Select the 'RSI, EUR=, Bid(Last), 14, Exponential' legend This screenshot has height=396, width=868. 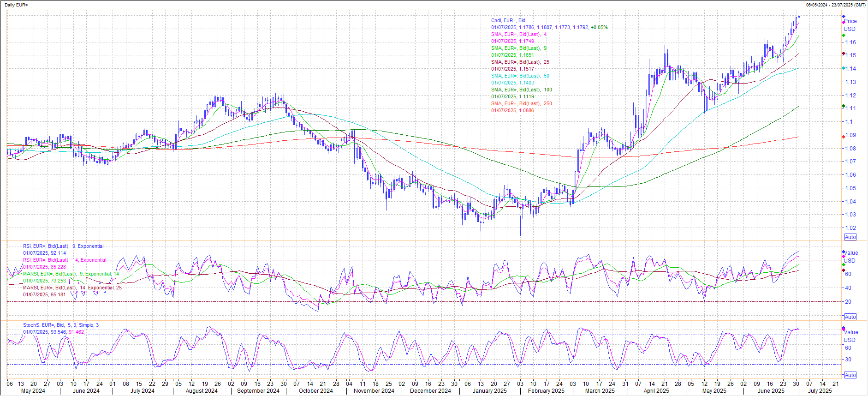click(65, 260)
